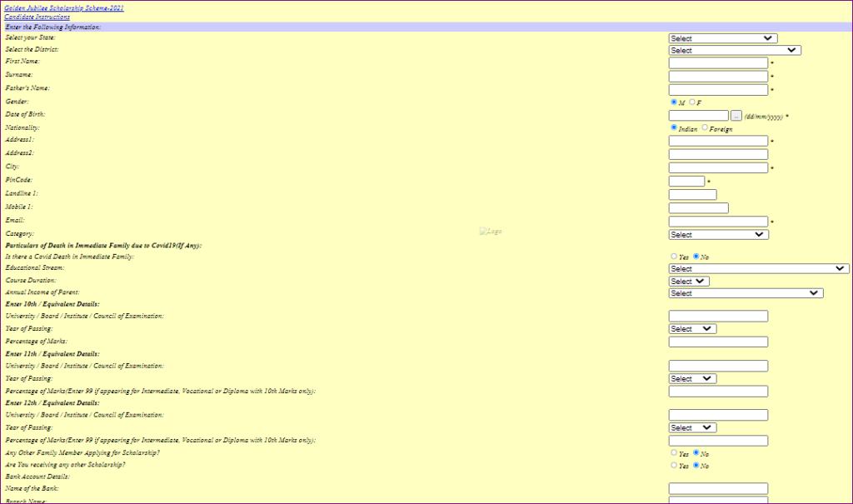Open the Educational Stream dropdown
Image resolution: width=853 pixels, height=504 pixels.
point(758,269)
